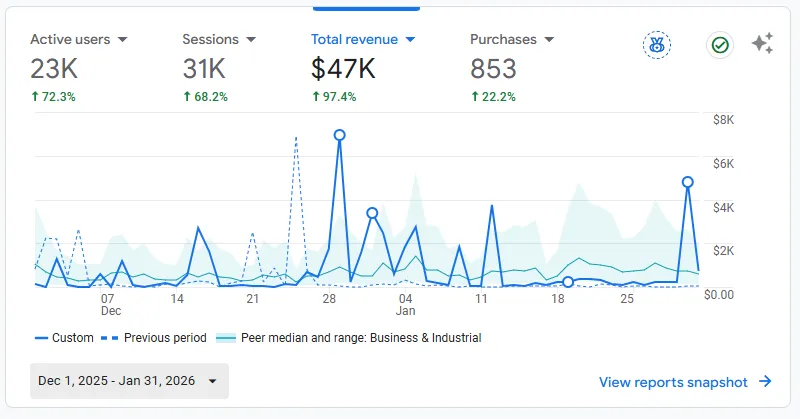Click the View reports snapshot link
The image size is (800, 419).
673,382
